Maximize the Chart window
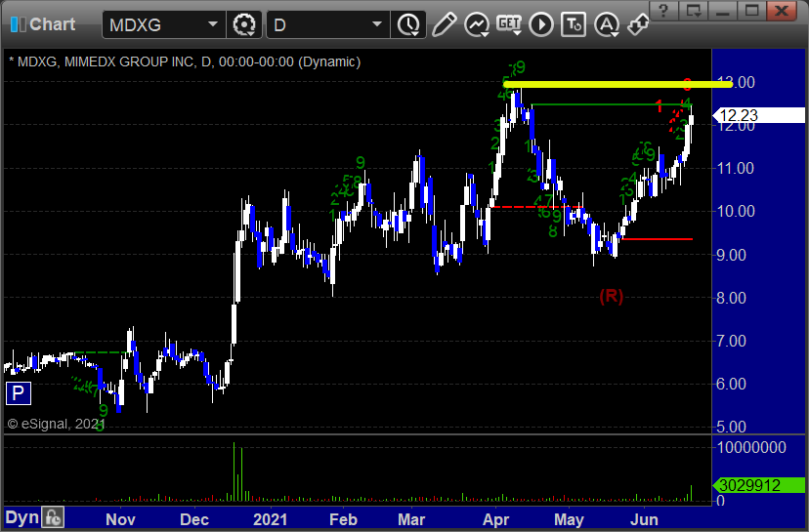809x532 pixels. [x=751, y=11]
